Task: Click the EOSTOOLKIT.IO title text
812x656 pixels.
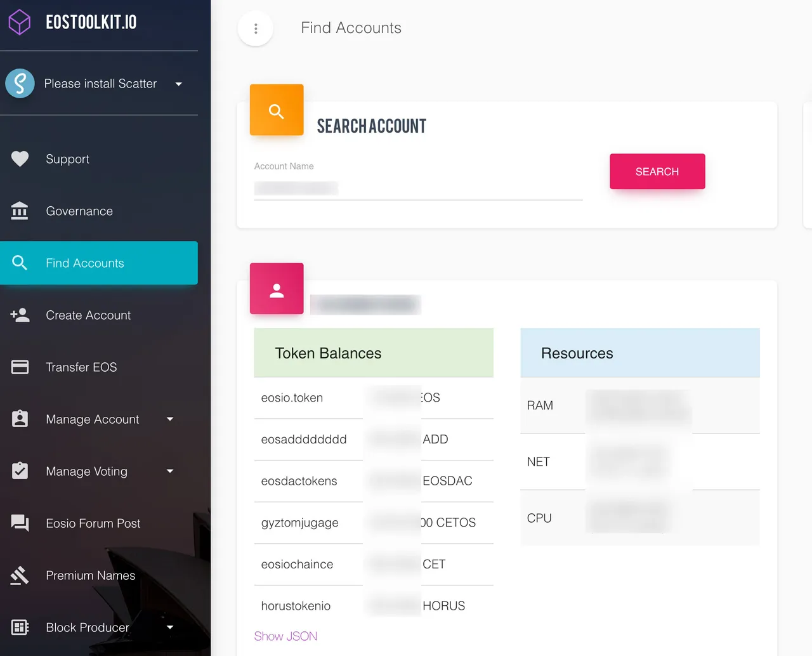Action: click(91, 22)
